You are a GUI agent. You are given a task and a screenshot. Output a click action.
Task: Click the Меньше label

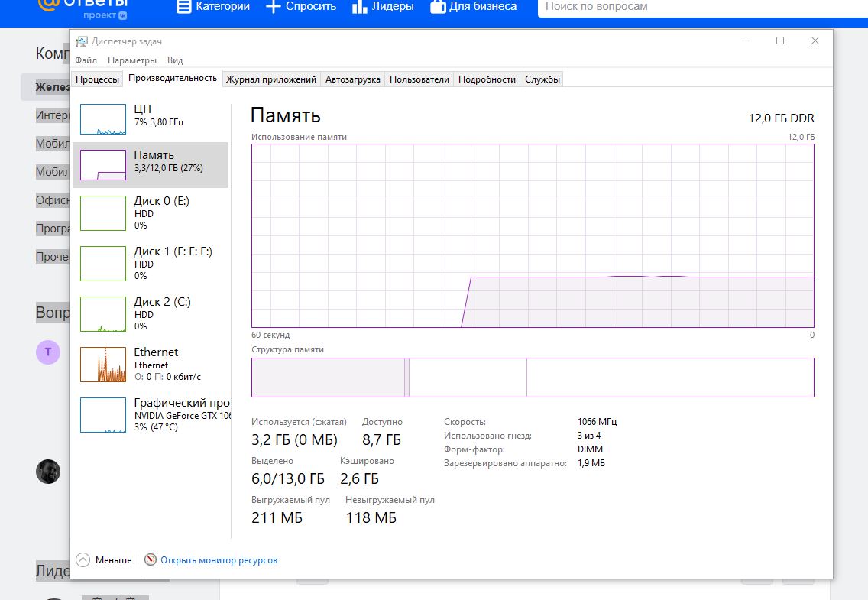tap(114, 560)
